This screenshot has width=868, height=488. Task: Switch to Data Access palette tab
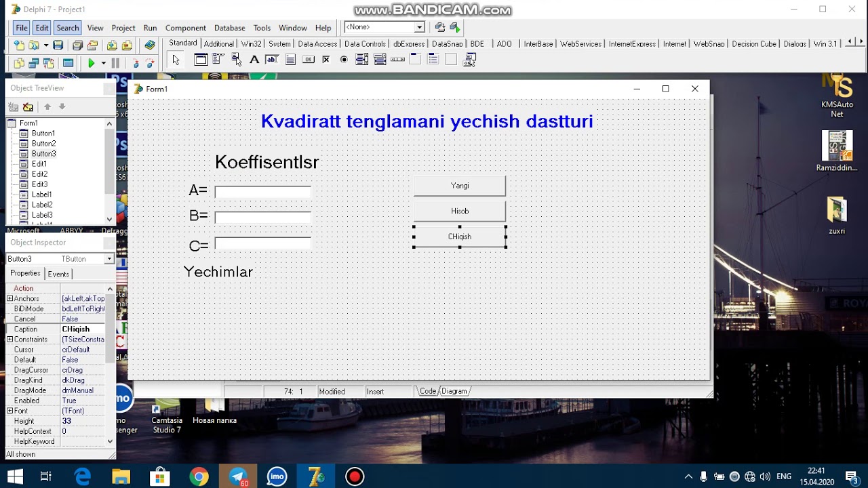pyautogui.click(x=317, y=44)
